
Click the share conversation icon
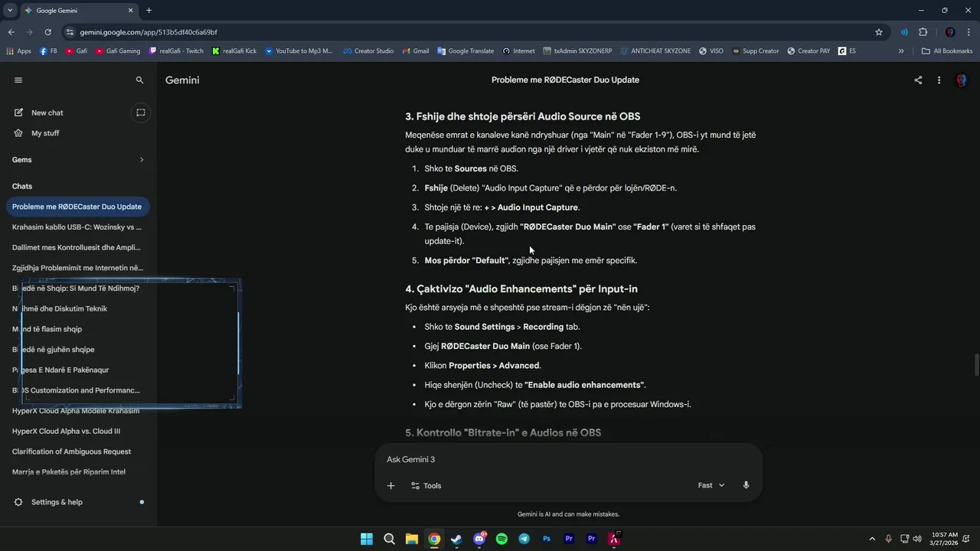[x=918, y=80]
